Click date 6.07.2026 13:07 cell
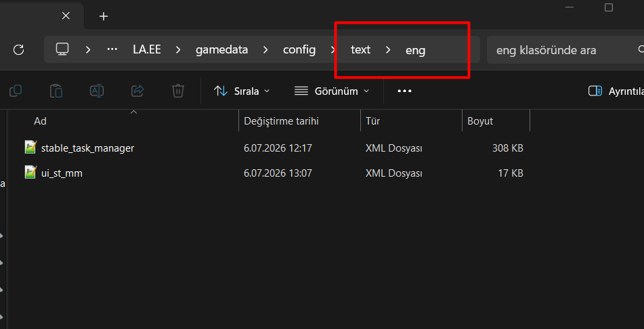 (278, 173)
